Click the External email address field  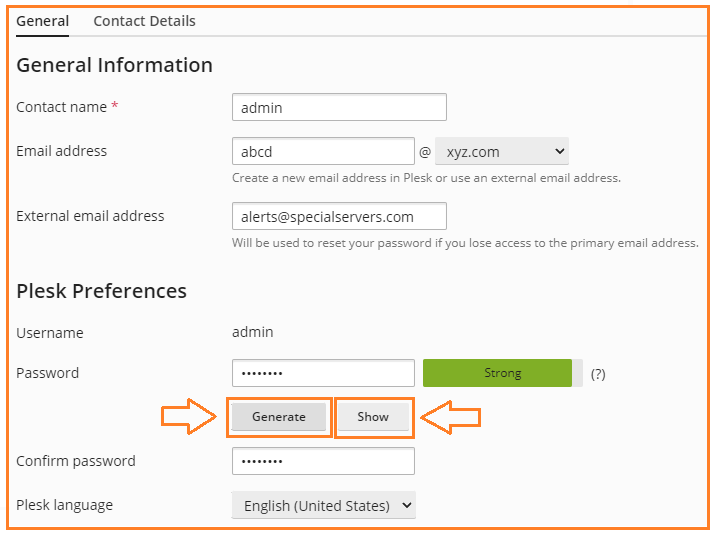click(x=339, y=216)
